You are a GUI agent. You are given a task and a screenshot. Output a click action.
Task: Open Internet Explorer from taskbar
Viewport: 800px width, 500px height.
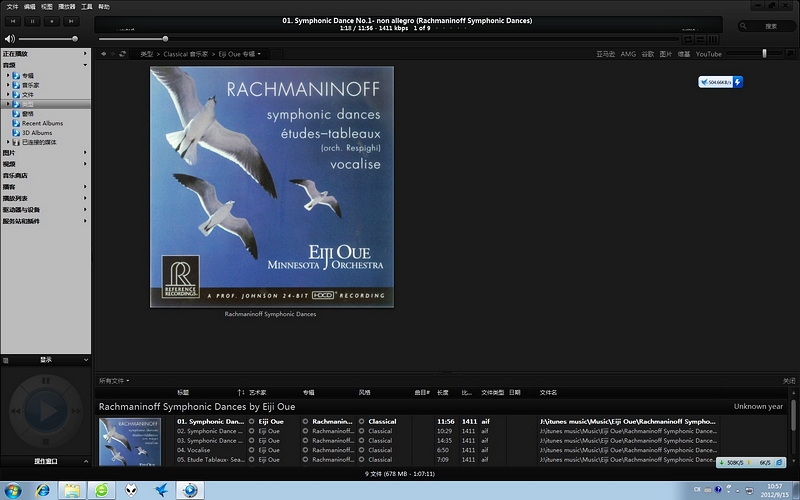(x=43, y=490)
